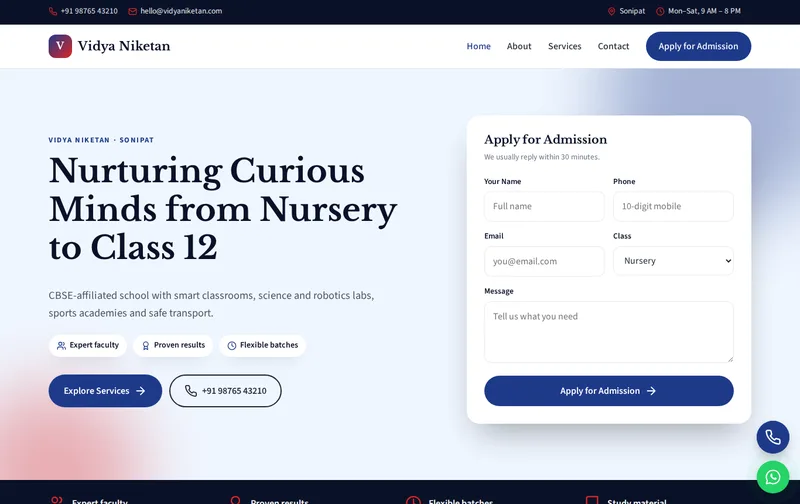Click the Sonipat location text
This screenshot has height=504, width=800.
coord(632,11)
